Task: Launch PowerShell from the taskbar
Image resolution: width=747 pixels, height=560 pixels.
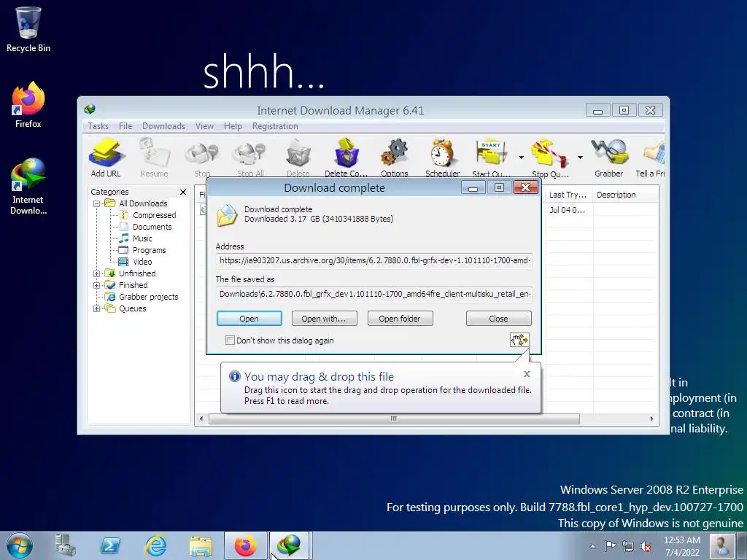Action: (110, 545)
